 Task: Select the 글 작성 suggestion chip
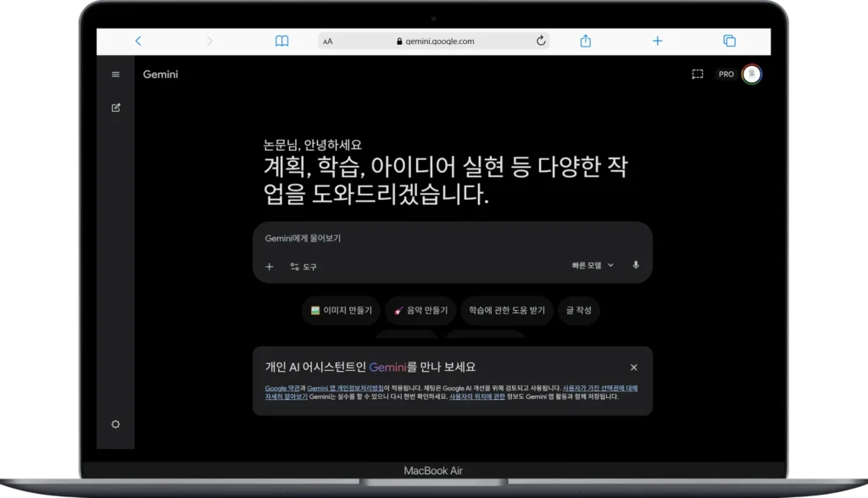click(x=578, y=311)
